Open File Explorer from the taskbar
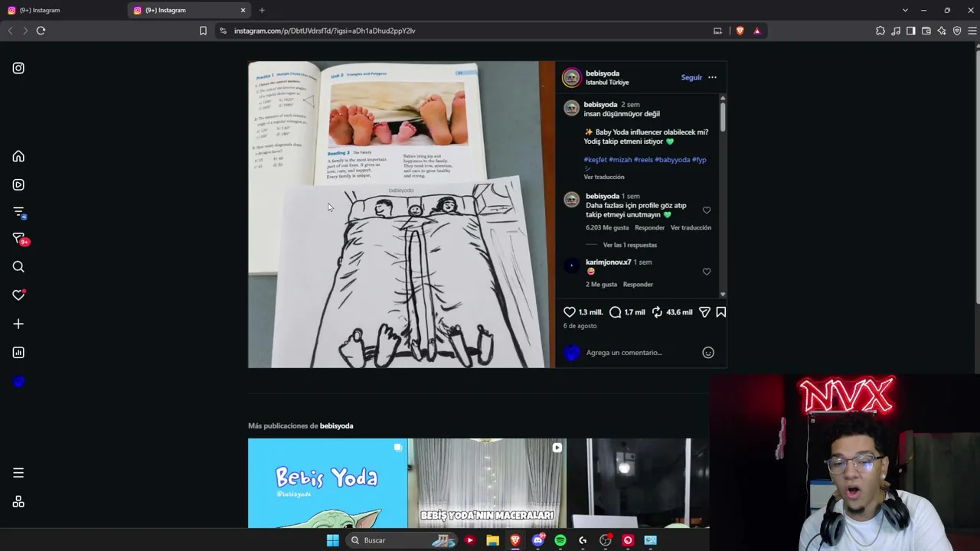Image resolution: width=980 pixels, height=551 pixels. tap(492, 540)
